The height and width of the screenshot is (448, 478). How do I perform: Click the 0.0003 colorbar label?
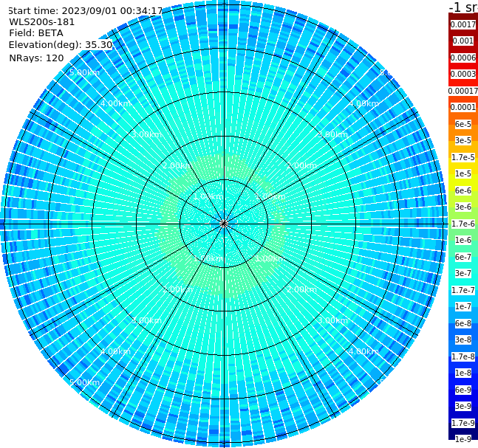tap(463, 74)
